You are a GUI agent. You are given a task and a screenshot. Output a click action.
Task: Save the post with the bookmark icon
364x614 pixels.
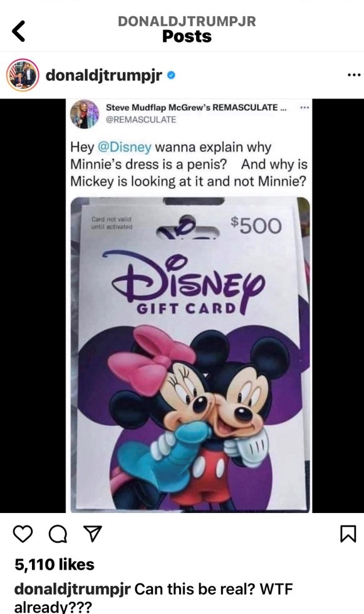(x=348, y=534)
